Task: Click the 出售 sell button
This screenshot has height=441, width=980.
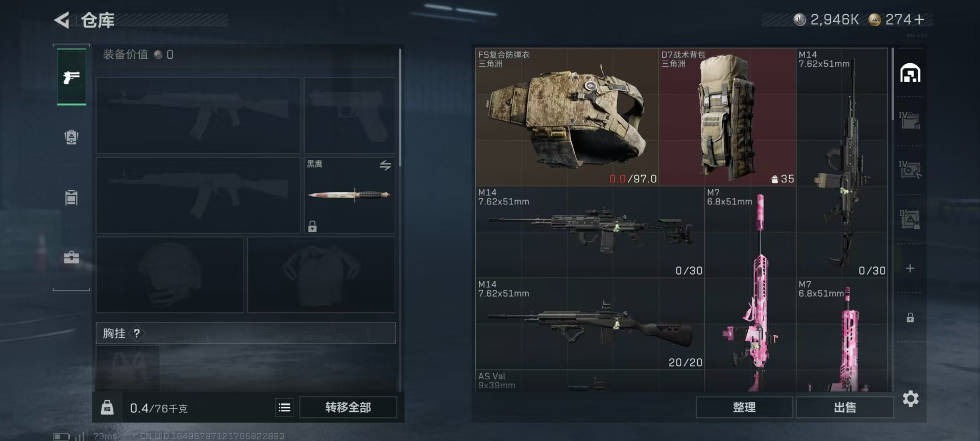Action: point(845,407)
